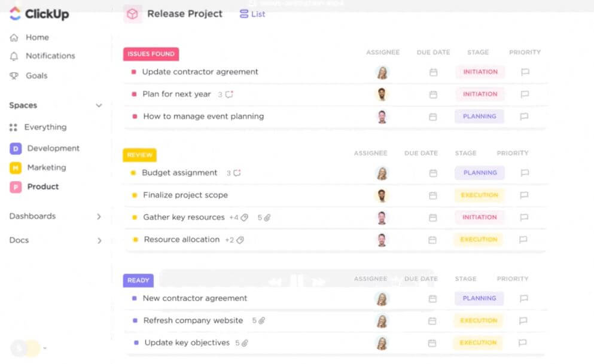Screen dimensions: 594x364
Task: Open task Gather key resources
Action: pos(184,217)
